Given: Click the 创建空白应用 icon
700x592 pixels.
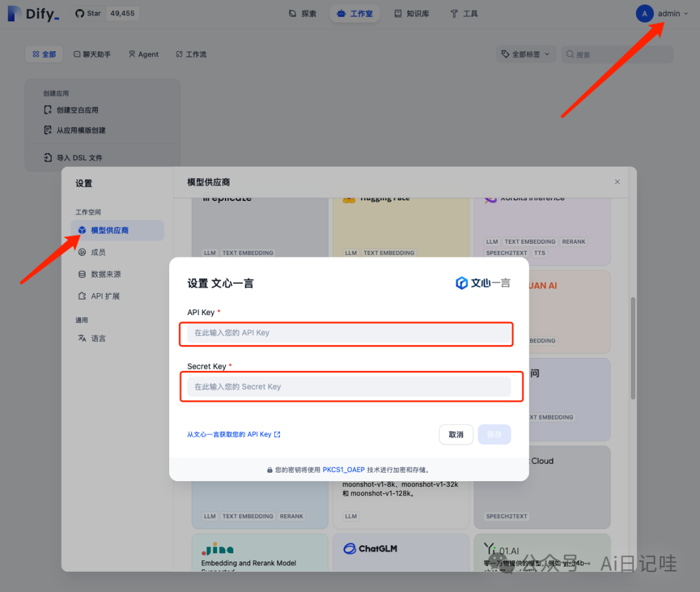Looking at the screenshot, I should coord(48,110).
